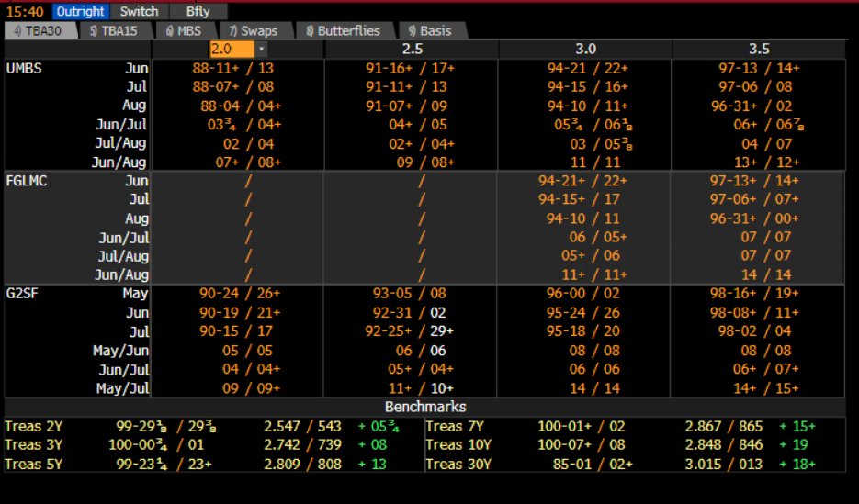The image size is (859, 504).
Task: Click FGLMC Jul 3.0 quote 94-15+ / 17
Action: [x=579, y=200]
